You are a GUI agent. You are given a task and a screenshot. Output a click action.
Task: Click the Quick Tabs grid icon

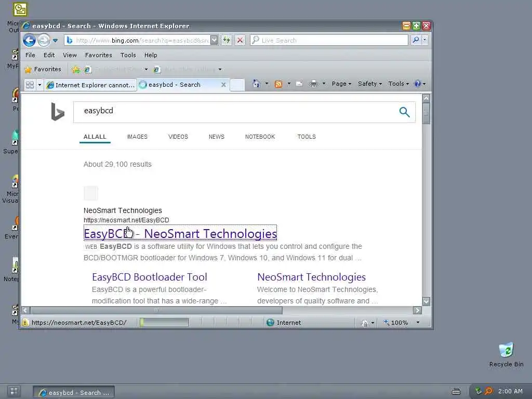pos(30,85)
